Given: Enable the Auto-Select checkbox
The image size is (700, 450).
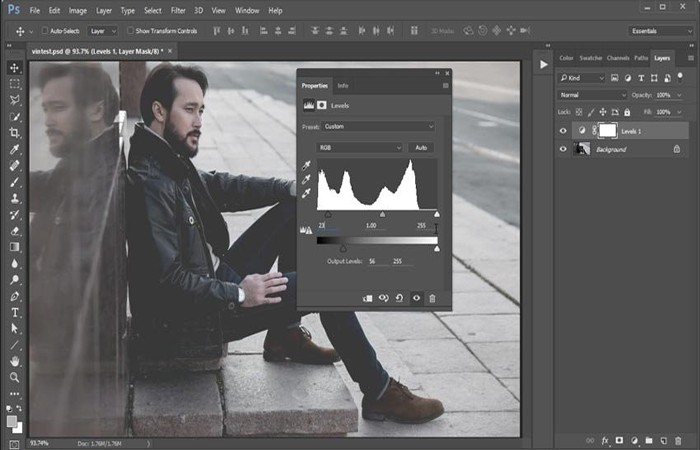Looking at the screenshot, I should click(45, 30).
